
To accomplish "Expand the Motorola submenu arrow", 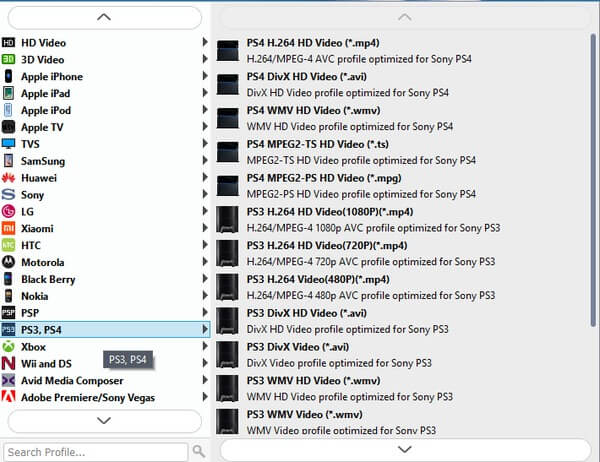I will pyautogui.click(x=205, y=261).
